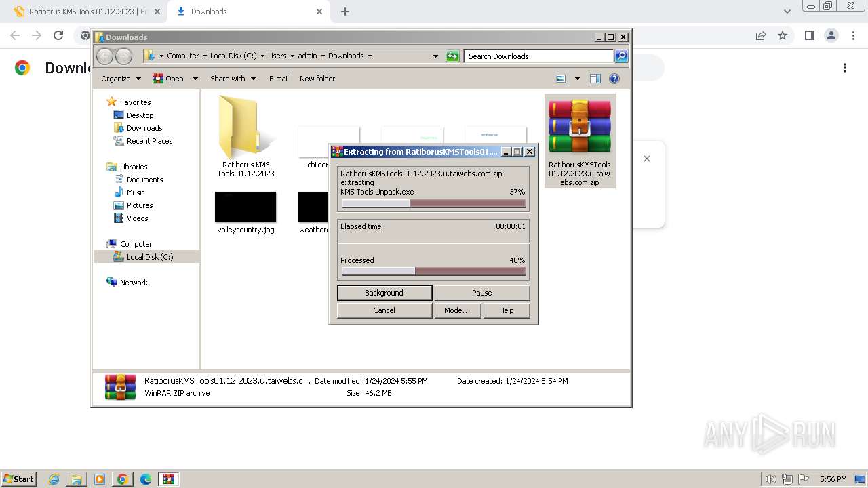Viewport: 868px width, 488px height.
Task: Reload the Chrome page
Action: pyautogui.click(x=58, y=35)
